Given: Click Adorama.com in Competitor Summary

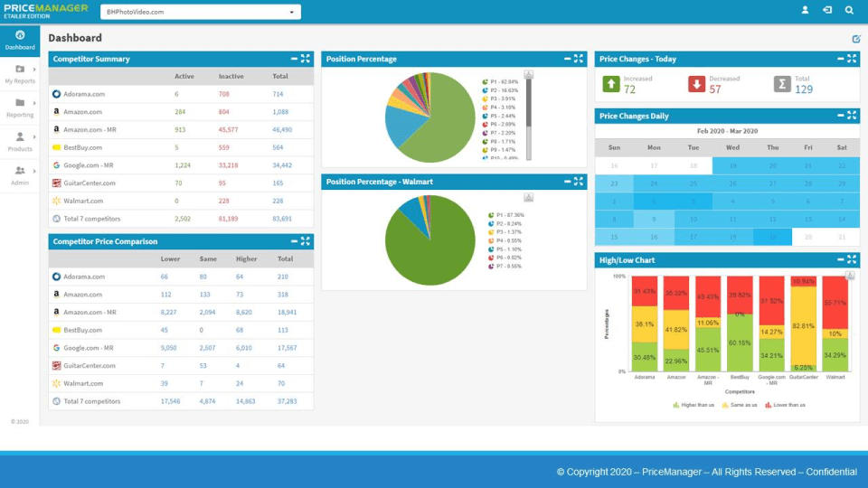Looking at the screenshot, I should (x=83, y=94).
